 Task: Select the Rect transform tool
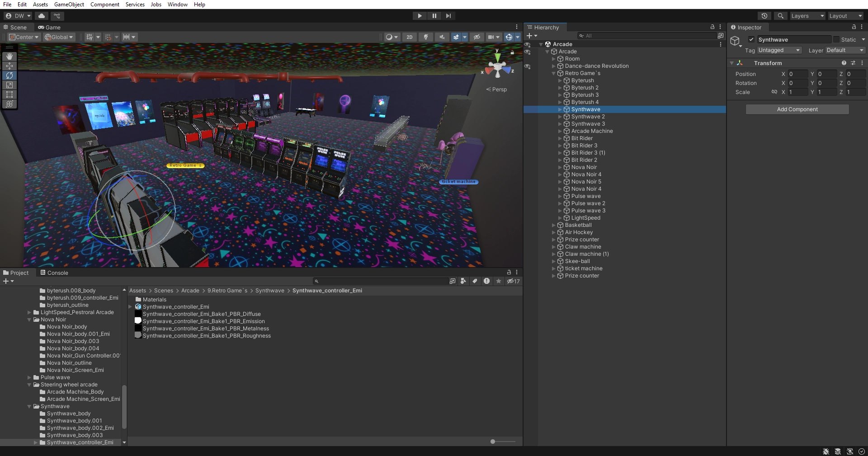coord(9,94)
